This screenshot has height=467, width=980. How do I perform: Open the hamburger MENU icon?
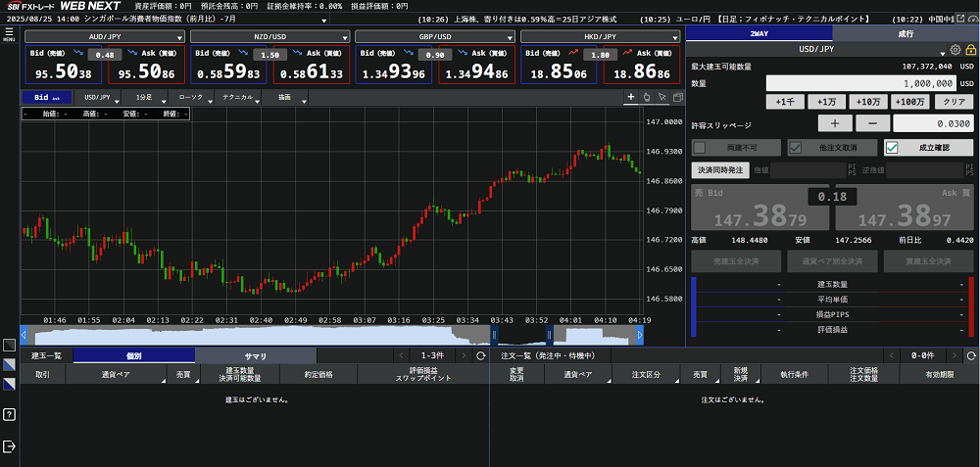[x=9, y=34]
